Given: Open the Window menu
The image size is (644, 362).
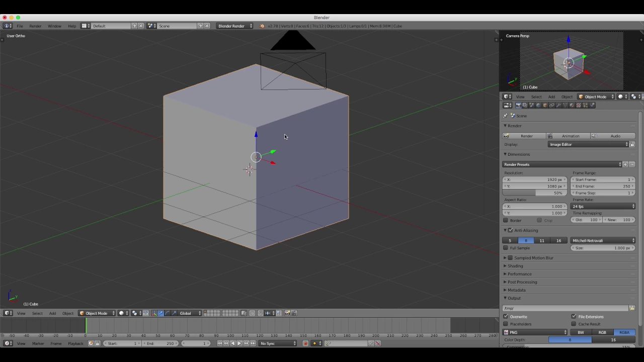Looking at the screenshot, I should click(x=54, y=26).
